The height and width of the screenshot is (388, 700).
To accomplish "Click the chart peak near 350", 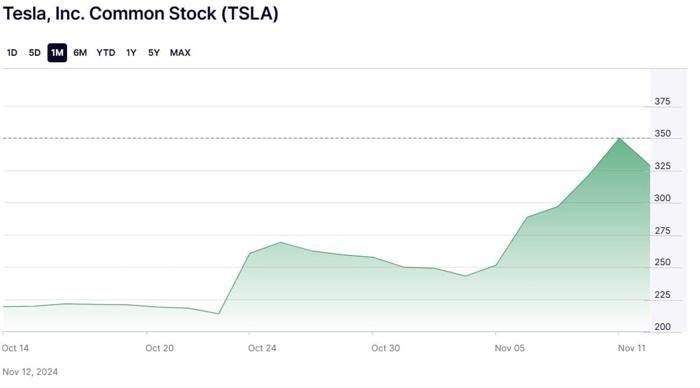I will pyautogui.click(x=619, y=138).
